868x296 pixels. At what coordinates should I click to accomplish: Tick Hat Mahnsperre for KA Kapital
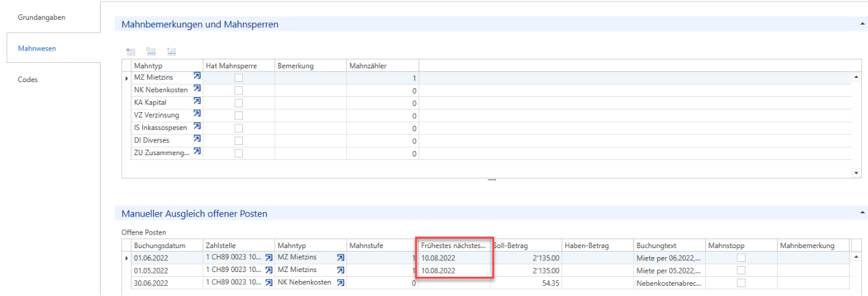pyautogui.click(x=239, y=103)
